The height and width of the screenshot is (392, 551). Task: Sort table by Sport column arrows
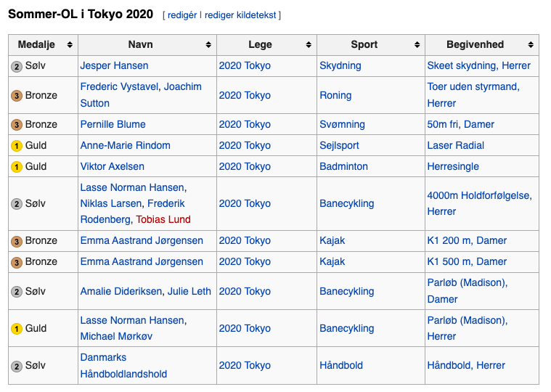point(417,44)
